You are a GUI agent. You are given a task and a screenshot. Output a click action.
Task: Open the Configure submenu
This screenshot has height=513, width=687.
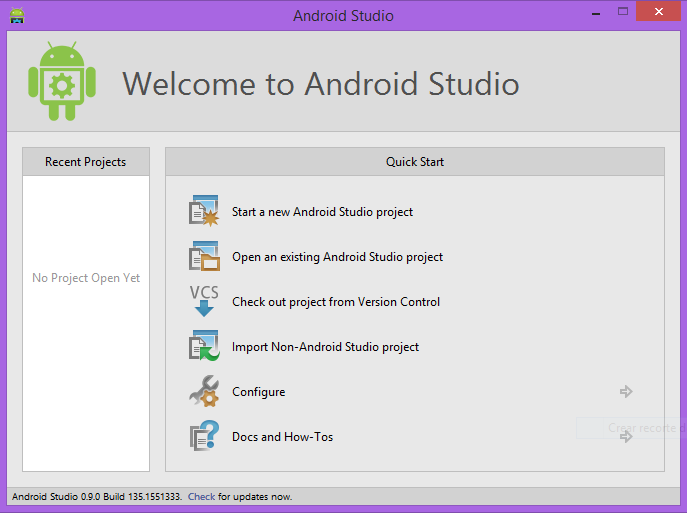(259, 392)
